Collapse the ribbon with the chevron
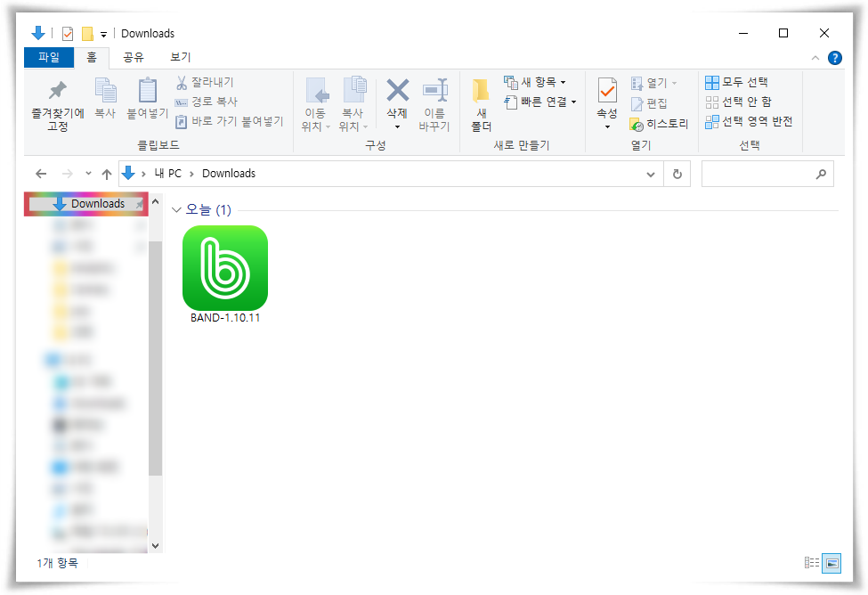868x595 pixels. click(815, 58)
